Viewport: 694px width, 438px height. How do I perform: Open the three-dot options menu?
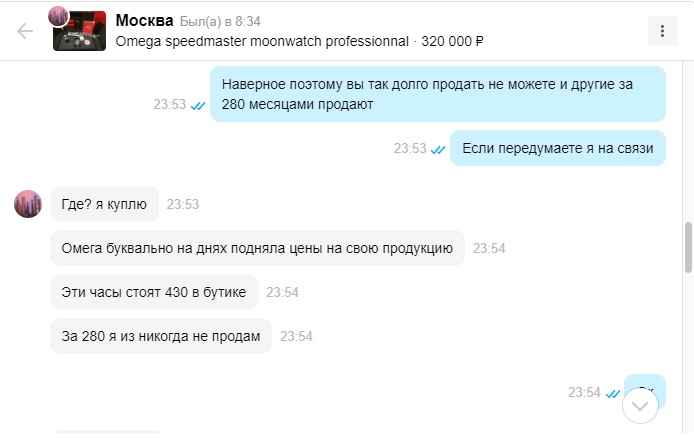pos(663,31)
